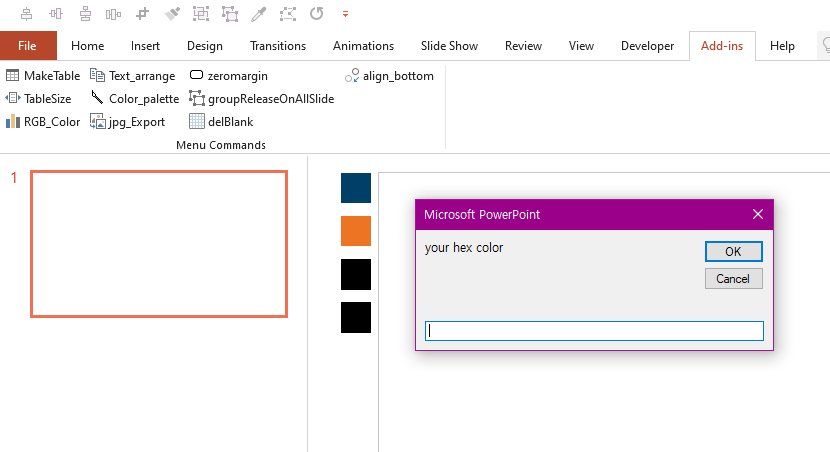Close the Microsoft PowerPoint dialog

(x=758, y=214)
